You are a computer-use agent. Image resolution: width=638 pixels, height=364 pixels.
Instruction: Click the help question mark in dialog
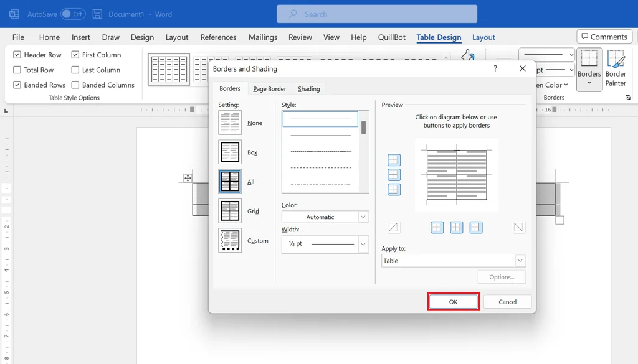point(495,68)
